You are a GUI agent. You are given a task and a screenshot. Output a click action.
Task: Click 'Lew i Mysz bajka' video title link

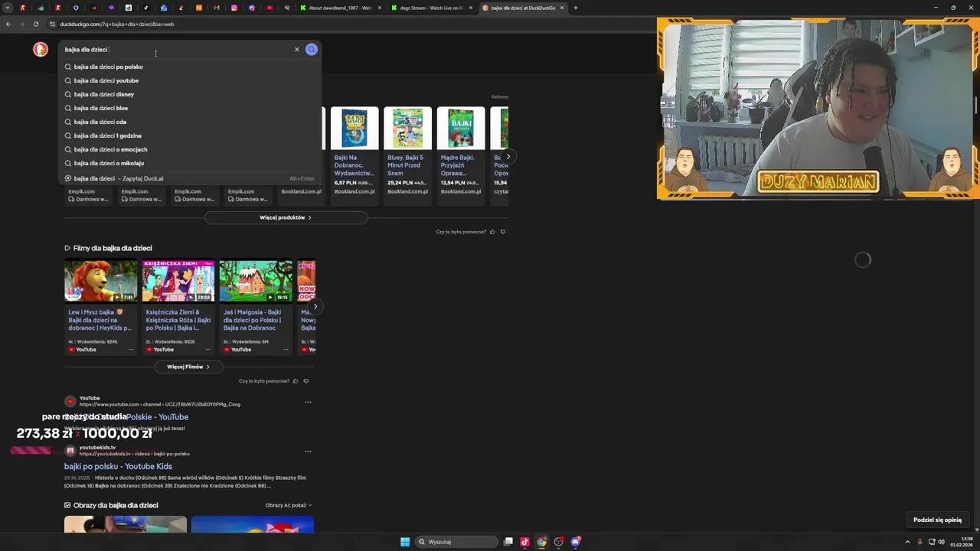[100, 320]
